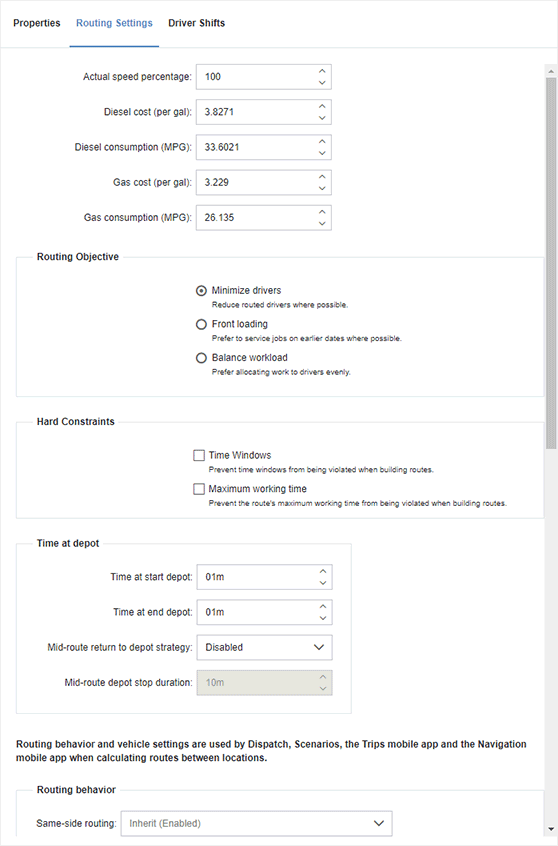Enable Time Windows hard constraint checkbox
558x846 pixels.
199,455
